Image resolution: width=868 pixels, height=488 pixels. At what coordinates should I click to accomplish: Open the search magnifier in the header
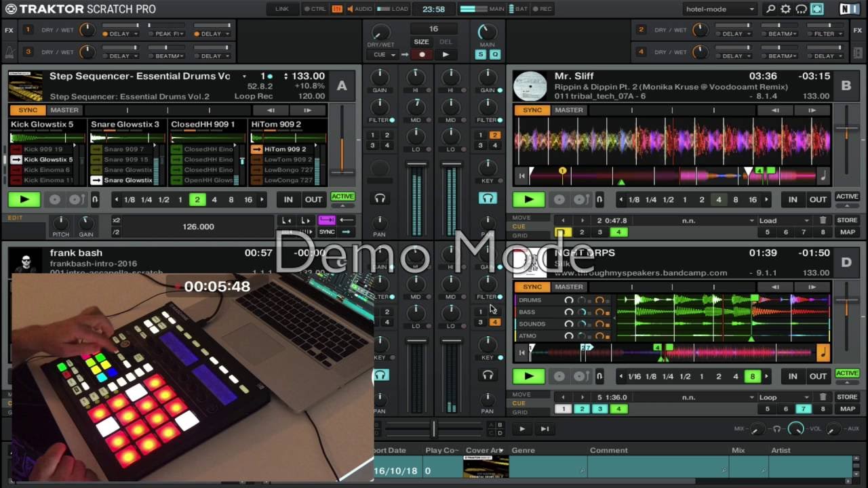(x=770, y=9)
